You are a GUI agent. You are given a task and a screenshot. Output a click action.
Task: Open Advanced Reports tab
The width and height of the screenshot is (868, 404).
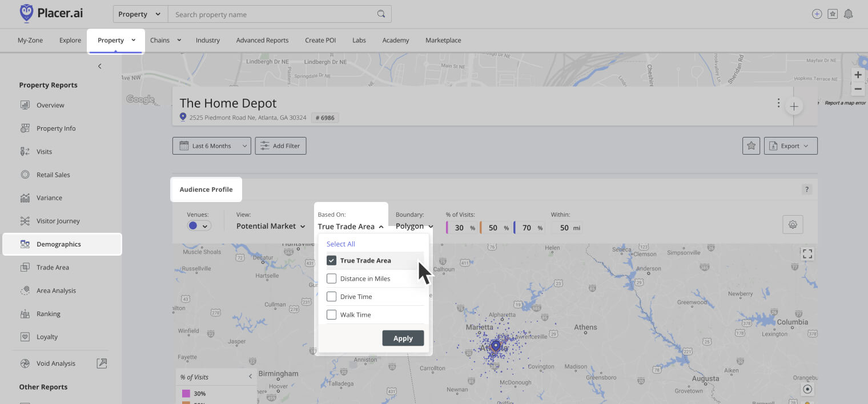(262, 41)
